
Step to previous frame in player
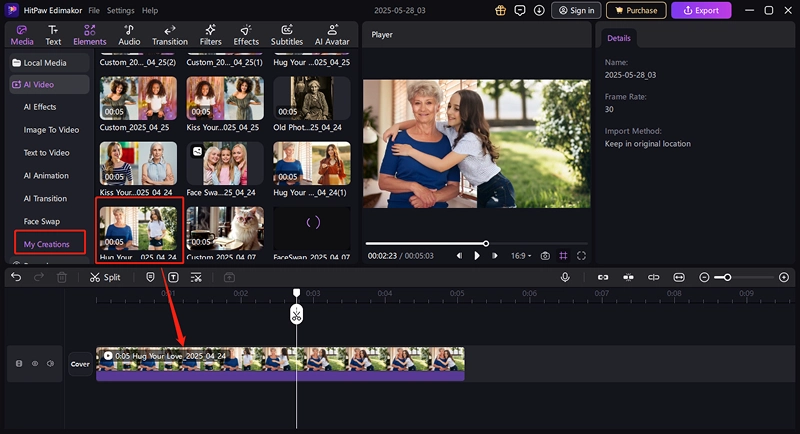(459, 256)
